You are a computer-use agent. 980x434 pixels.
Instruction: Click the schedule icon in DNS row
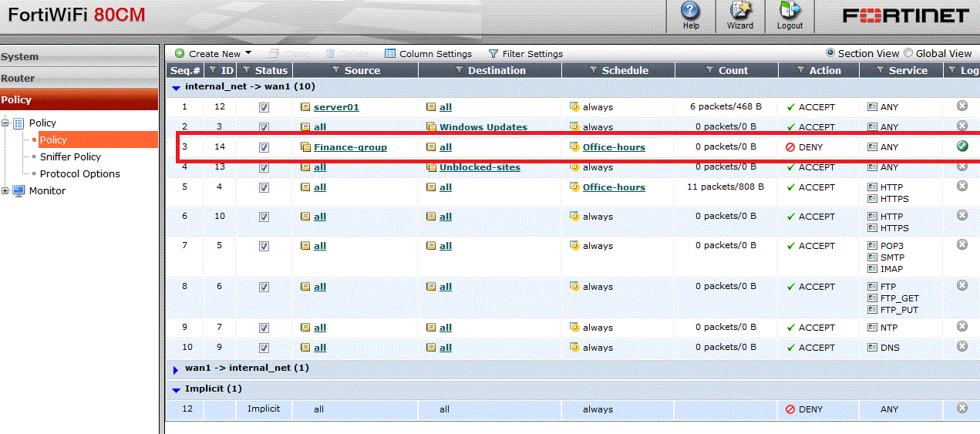(574, 348)
